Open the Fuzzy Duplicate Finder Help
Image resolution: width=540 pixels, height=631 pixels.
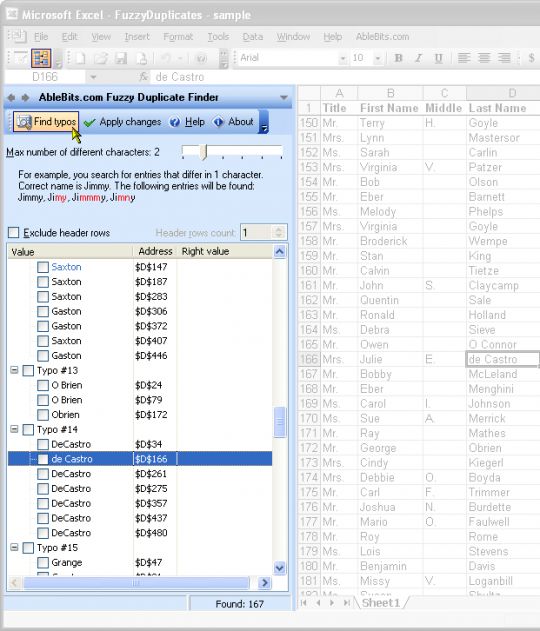point(187,122)
